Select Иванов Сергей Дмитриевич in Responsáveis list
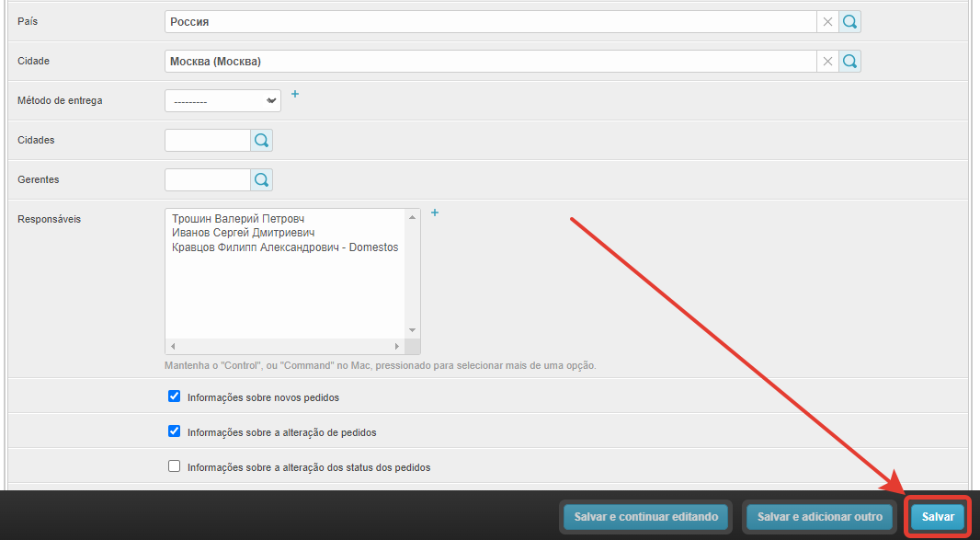Viewport: 980px width, 540px height. pos(243,233)
